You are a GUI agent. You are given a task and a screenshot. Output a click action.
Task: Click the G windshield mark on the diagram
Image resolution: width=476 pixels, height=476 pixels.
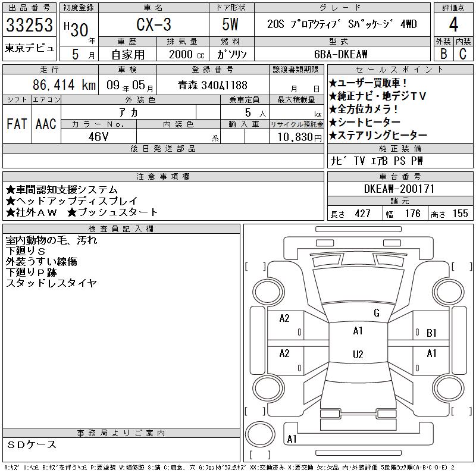click(x=377, y=313)
